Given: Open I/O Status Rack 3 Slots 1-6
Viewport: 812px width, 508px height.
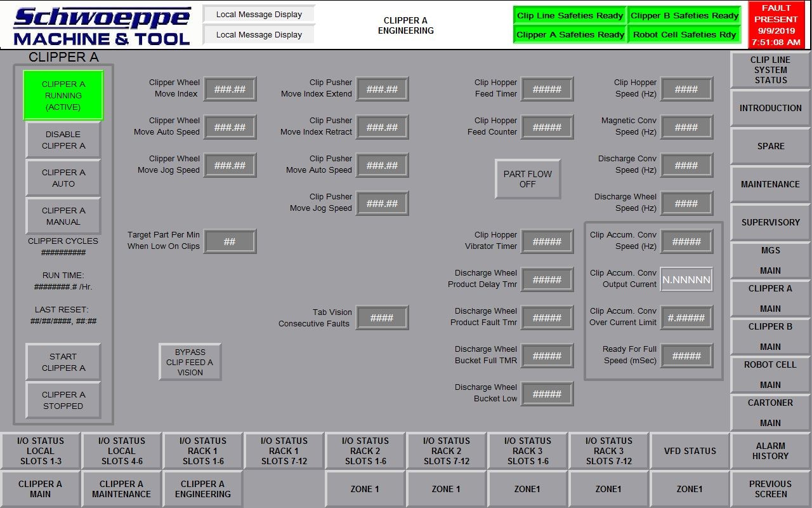Looking at the screenshot, I should click(528, 451).
